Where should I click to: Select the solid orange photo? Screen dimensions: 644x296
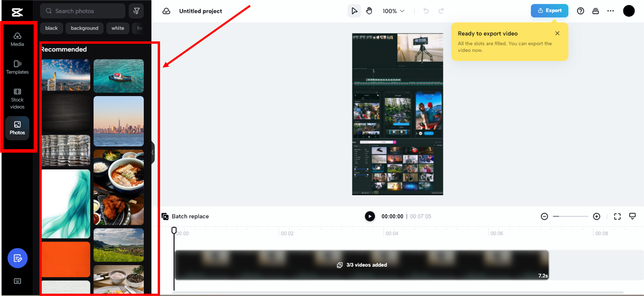point(66,259)
